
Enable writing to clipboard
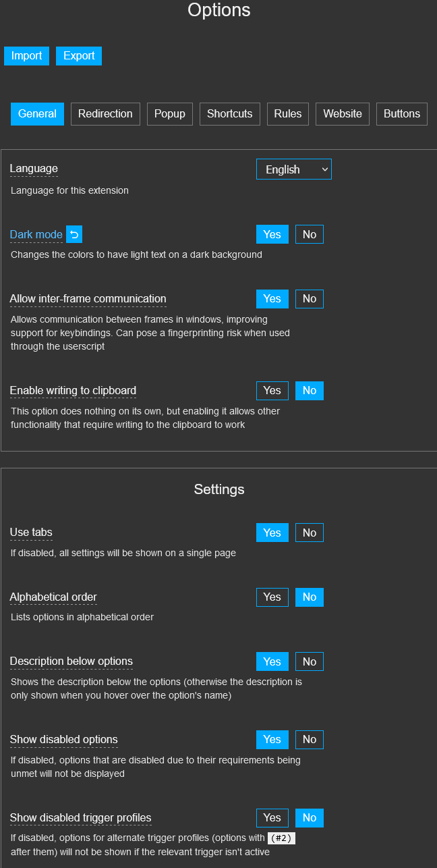272,390
